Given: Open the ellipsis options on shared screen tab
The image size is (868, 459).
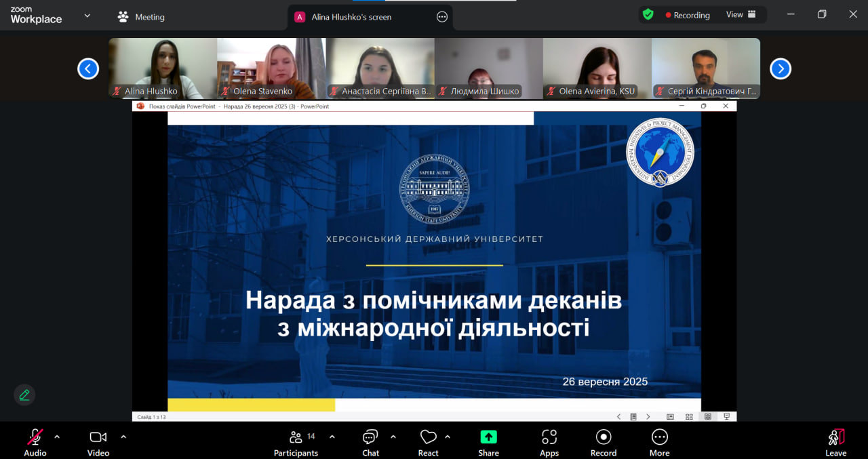Looking at the screenshot, I should [442, 17].
